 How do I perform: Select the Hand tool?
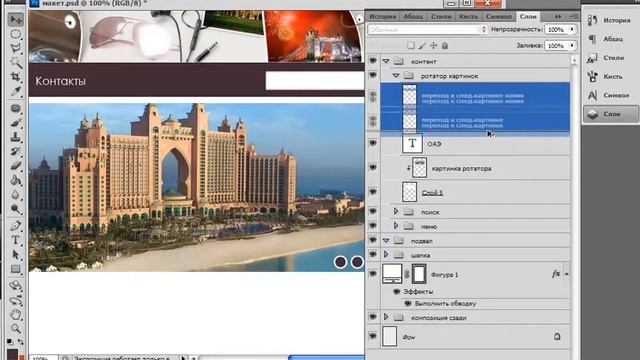(x=16, y=314)
